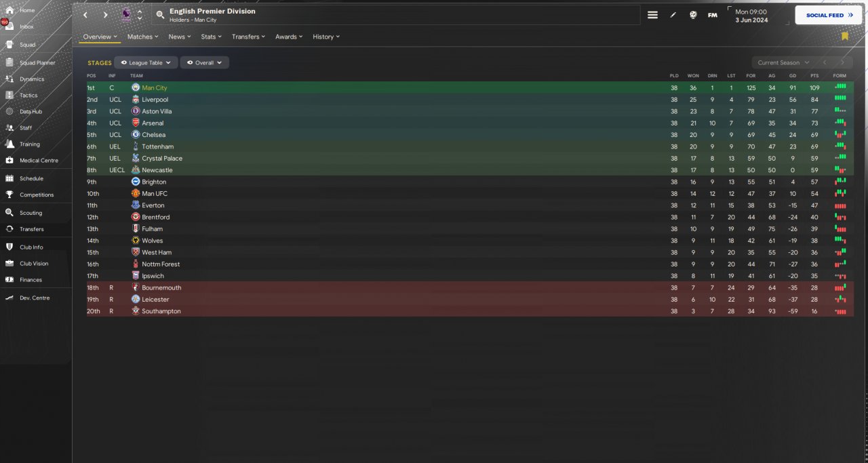This screenshot has width=868, height=463.
Task: Open the Transfers arrows icon in sidebar
Action: (x=9, y=229)
